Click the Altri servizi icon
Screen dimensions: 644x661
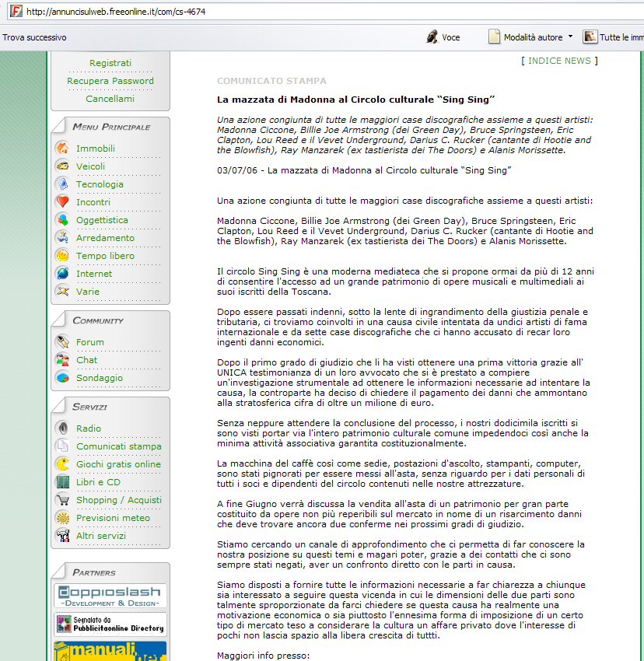pos(62,535)
